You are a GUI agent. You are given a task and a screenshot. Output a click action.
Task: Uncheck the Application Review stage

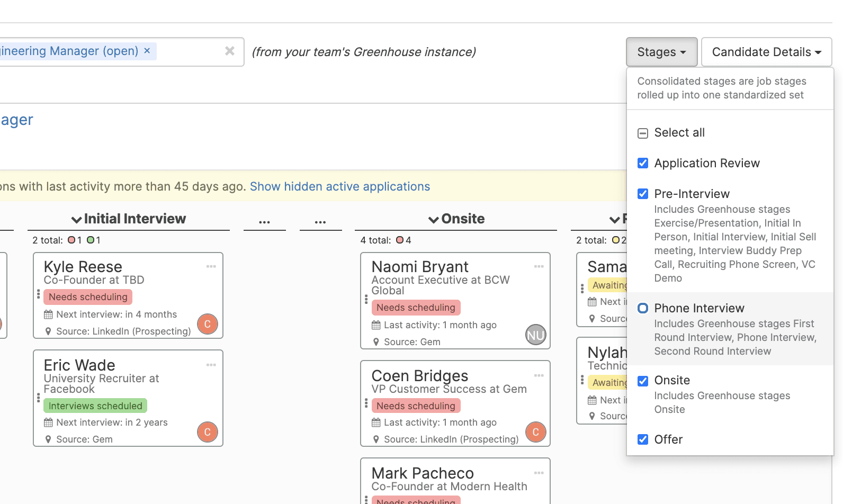pos(643,163)
